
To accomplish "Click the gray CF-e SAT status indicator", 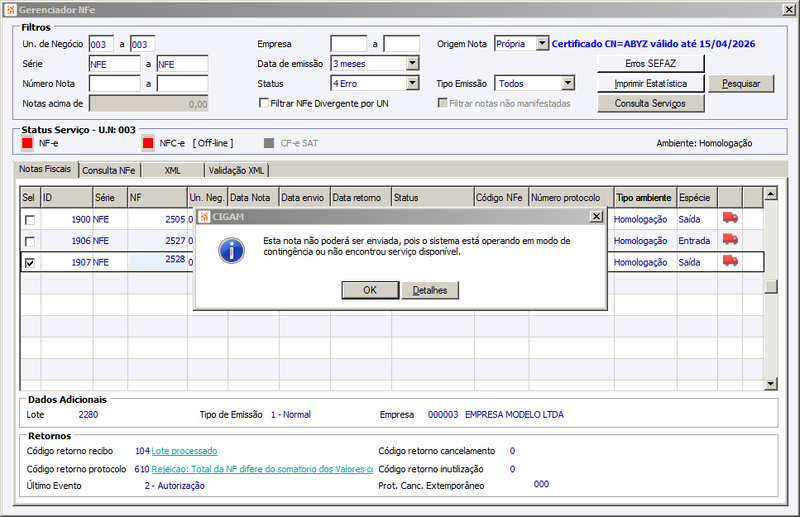I will [269, 143].
